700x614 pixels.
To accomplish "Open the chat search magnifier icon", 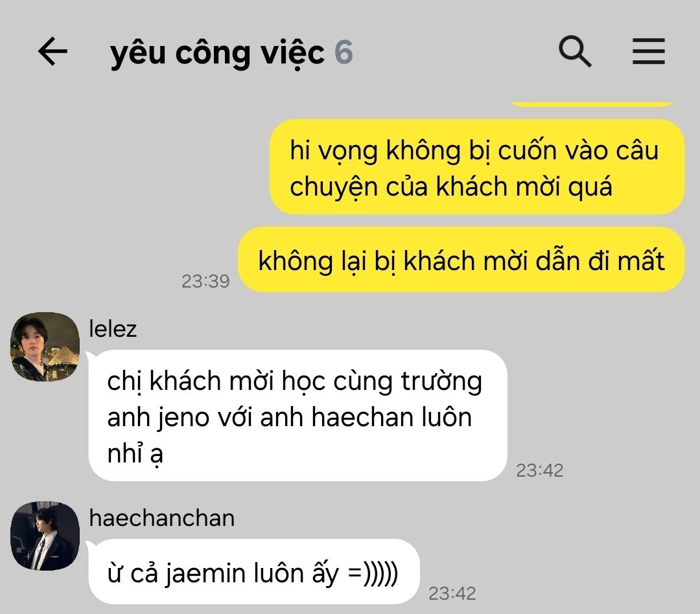I will coord(575,51).
